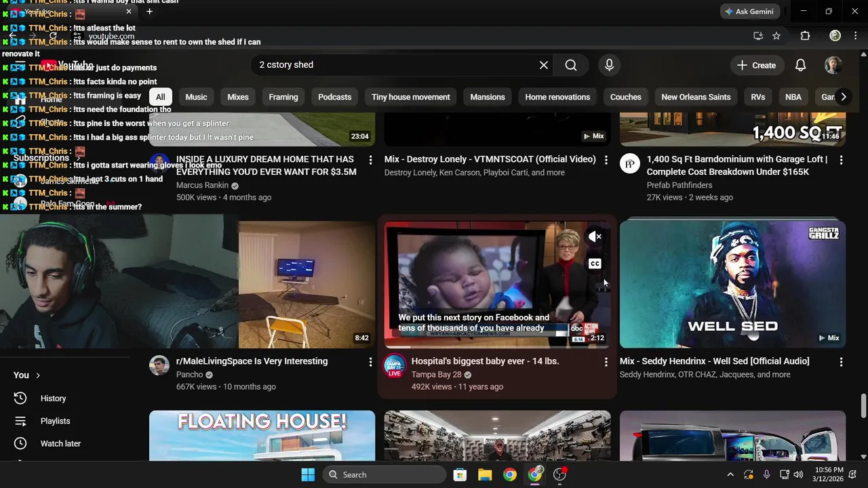
Task: Open Watch later in the sidebar
Action: (x=60, y=443)
